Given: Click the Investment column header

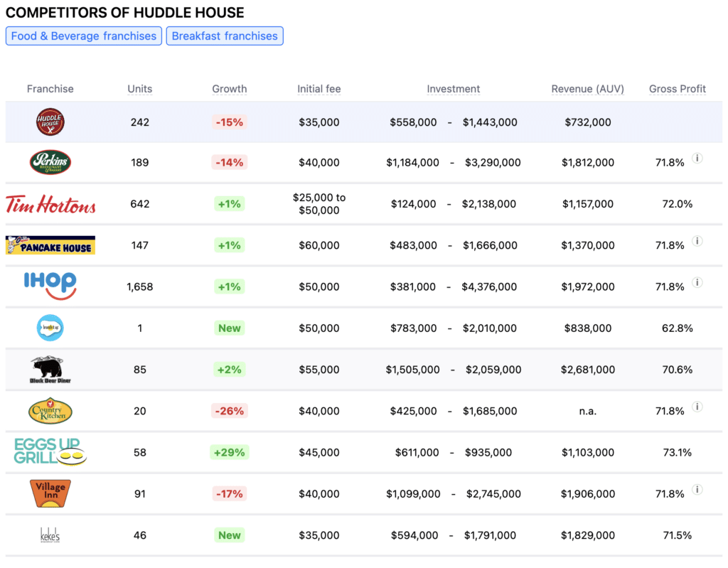Looking at the screenshot, I should click(x=453, y=89).
